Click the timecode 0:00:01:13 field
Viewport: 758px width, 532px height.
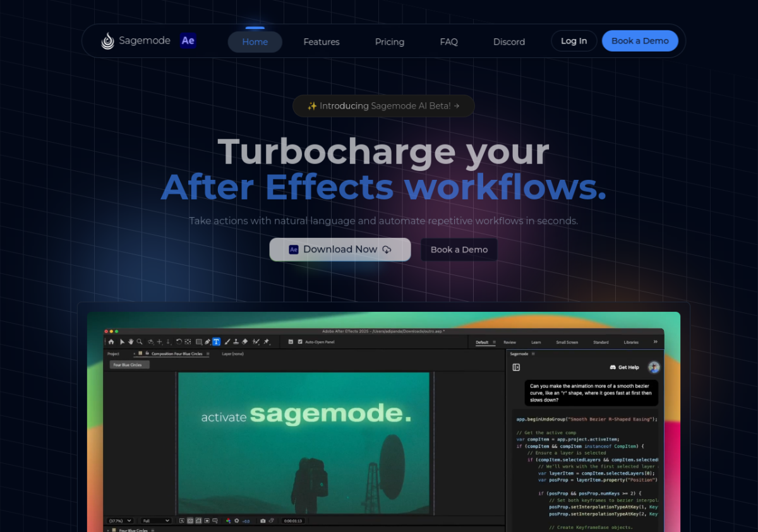tap(293, 521)
